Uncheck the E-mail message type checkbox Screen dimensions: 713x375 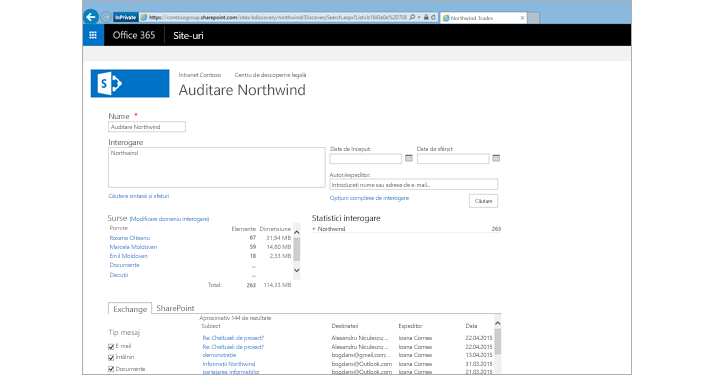pos(111,347)
